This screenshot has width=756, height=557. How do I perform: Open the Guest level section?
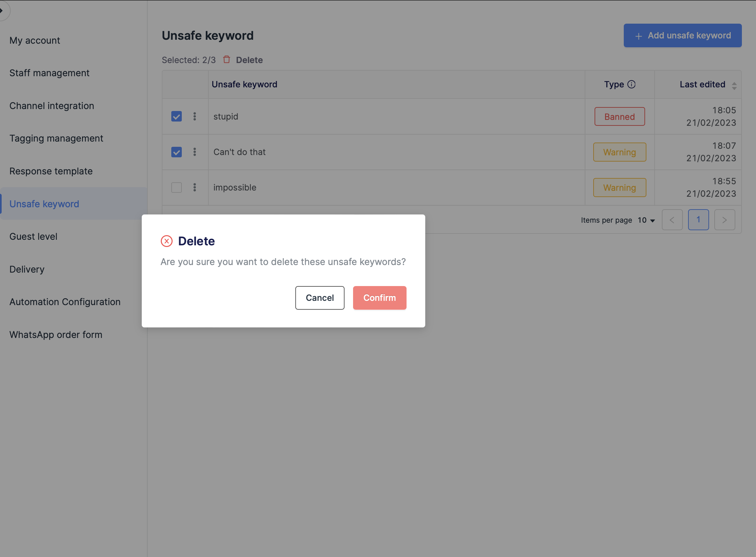(33, 236)
